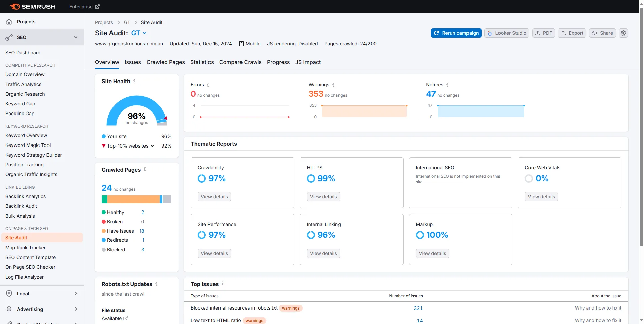Viewport: 644px width, 324px height.
Task: Open settings gear icon near Share
Action: [x=623, y=33]
